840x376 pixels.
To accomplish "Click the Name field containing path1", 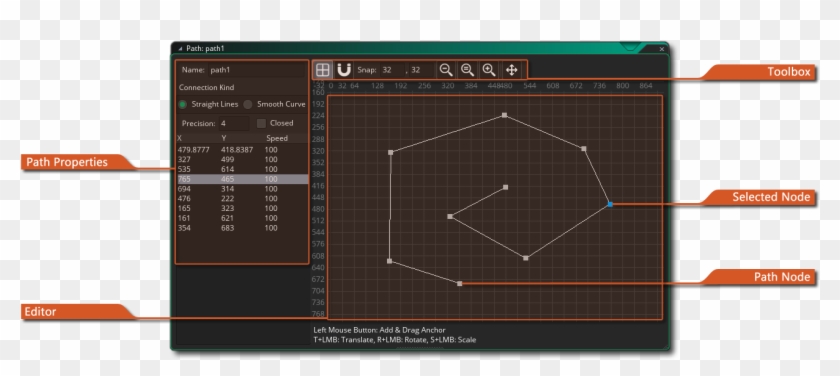I will 256,70.
